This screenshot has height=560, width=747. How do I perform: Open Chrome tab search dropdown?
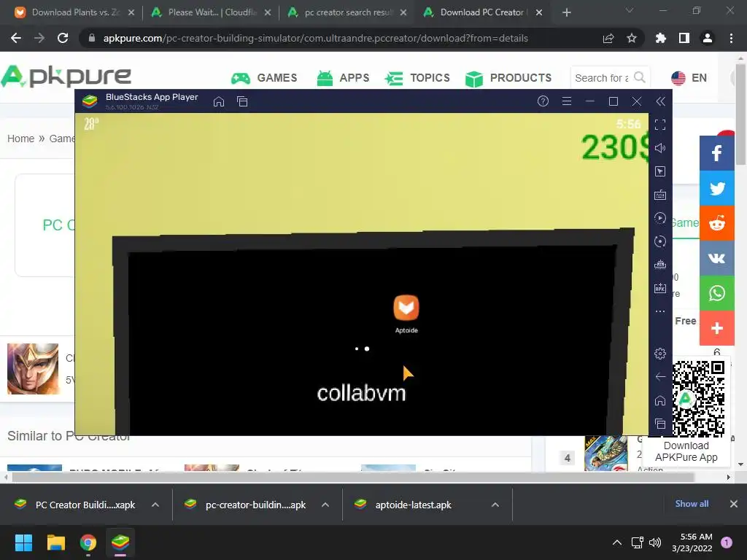[630, 10]
